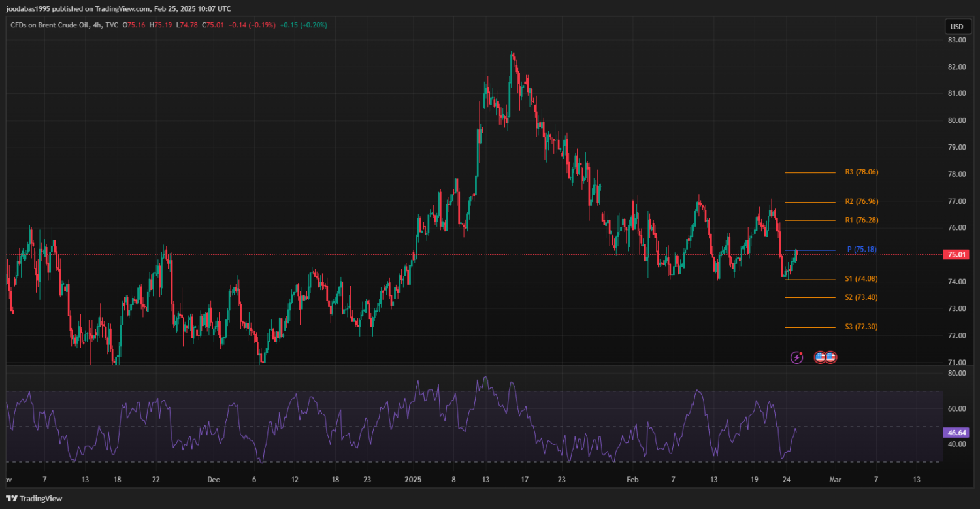Screen dimensions: 980x509
Task: Click the "Mar" label on the time axis
Action: tap(836, 480)
